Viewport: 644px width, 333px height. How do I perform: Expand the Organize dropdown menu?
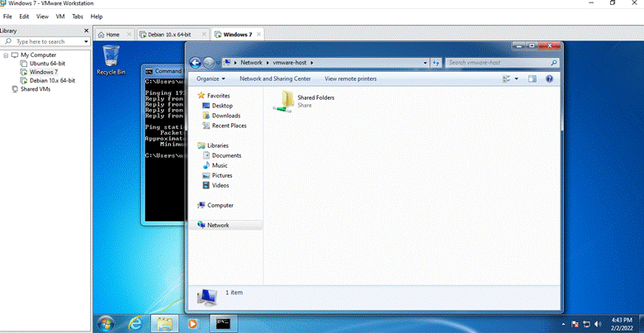click(211, 79)
